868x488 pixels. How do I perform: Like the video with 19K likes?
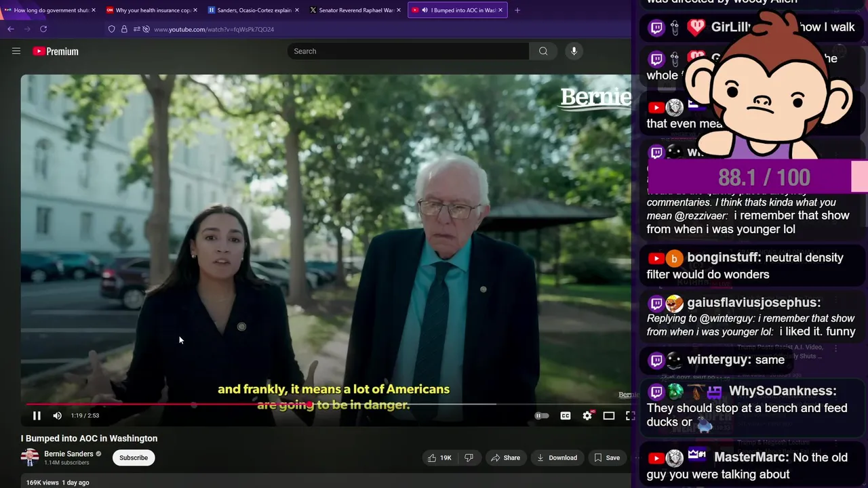pos(439,457)
